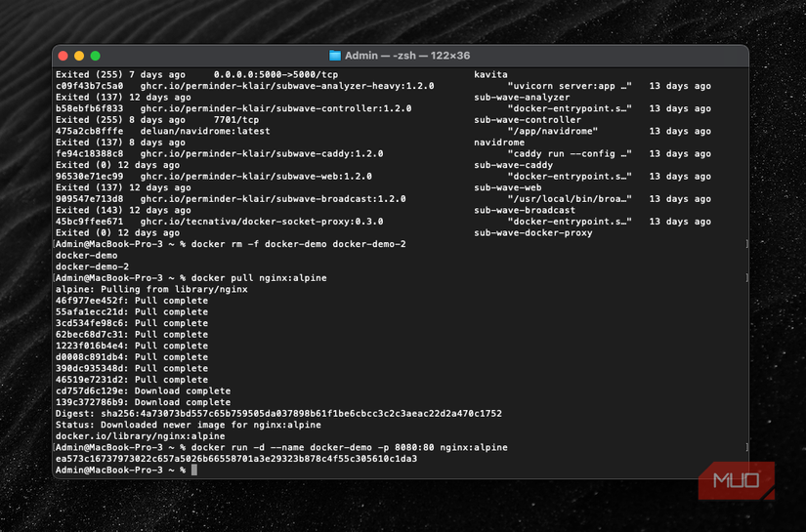Click container ID fe94c18388c8
This screenshot has height=532, width=806.
90,153
